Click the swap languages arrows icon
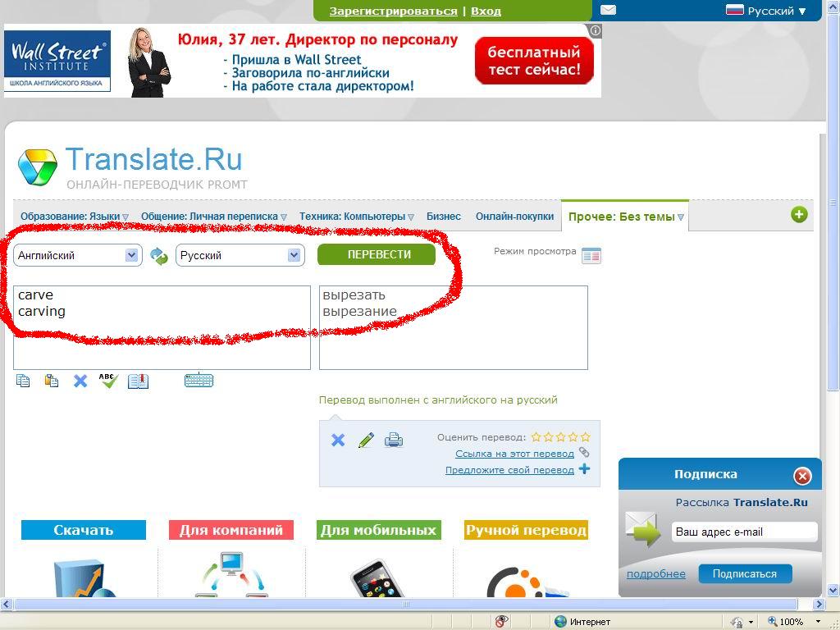The width and height of the screenshot is (840, 630). click(158, 256)
